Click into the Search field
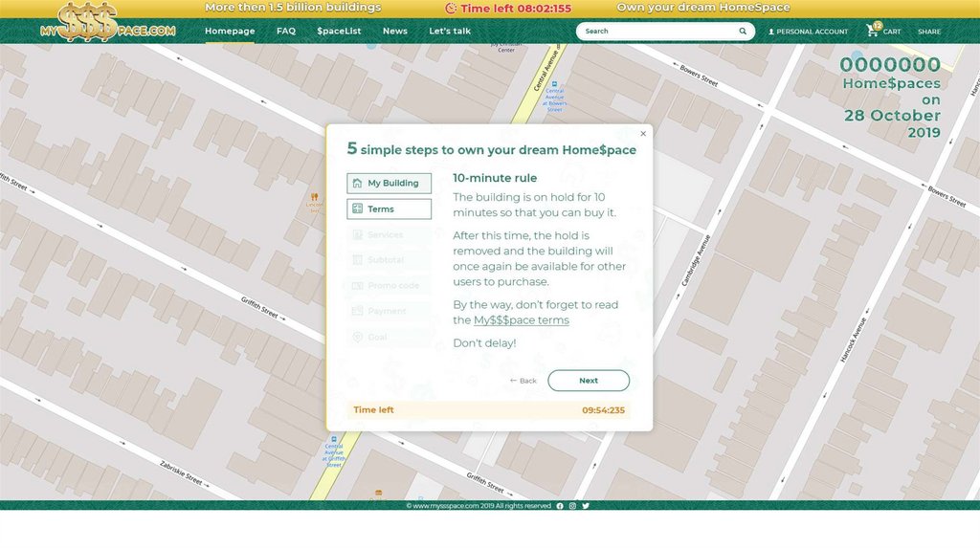Viewport: 980px width, 549px height. point(656,32)
